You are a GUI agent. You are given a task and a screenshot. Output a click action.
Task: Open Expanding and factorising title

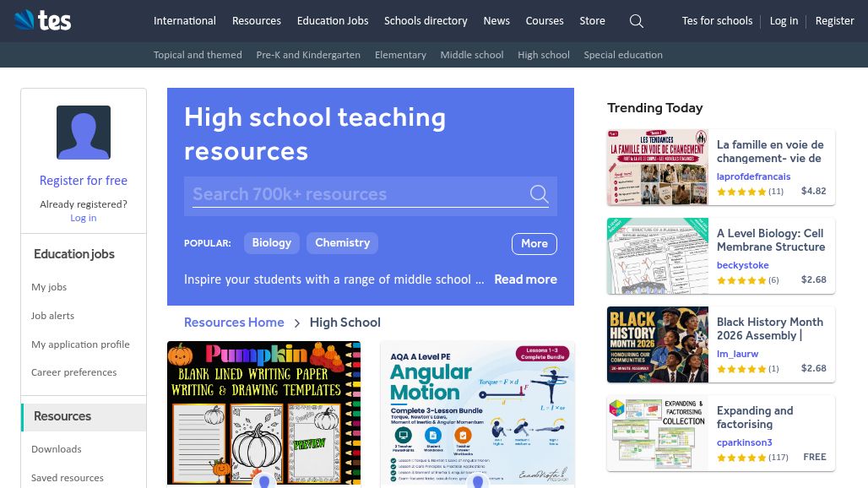point(755,418)
